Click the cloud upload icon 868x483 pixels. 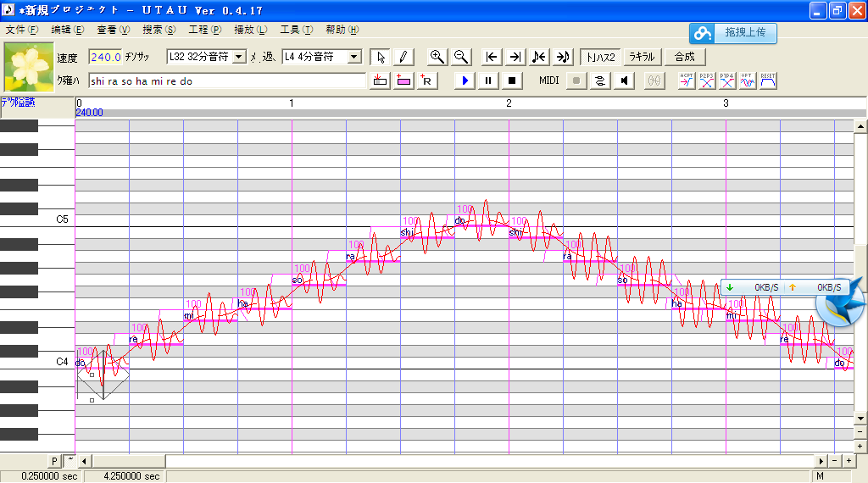(703, 33)
